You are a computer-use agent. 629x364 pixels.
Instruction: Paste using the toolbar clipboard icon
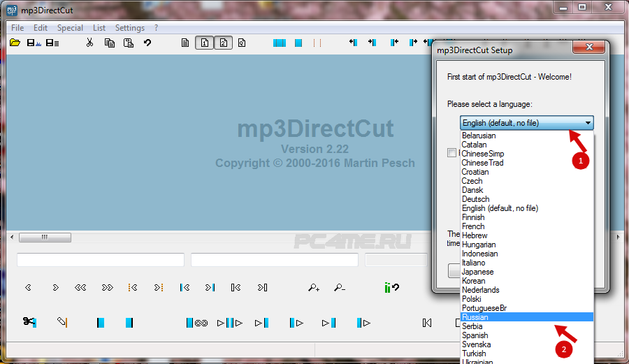[129, 43]
